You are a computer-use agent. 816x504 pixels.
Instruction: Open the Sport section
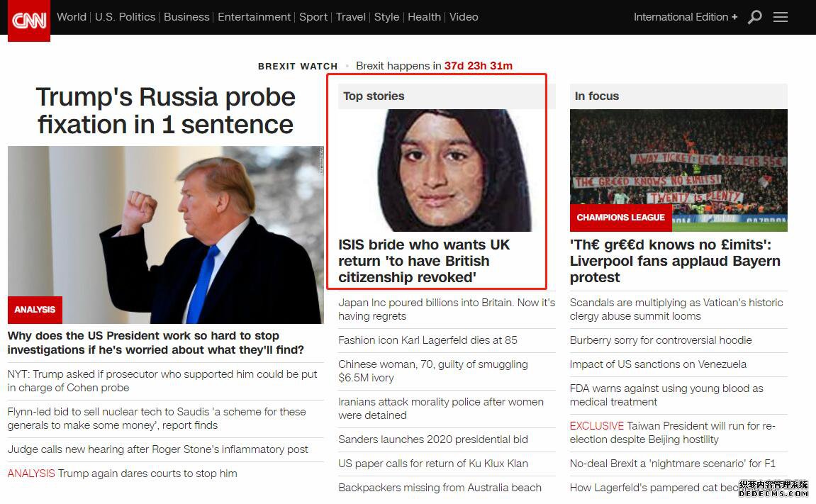click(313, 17)
